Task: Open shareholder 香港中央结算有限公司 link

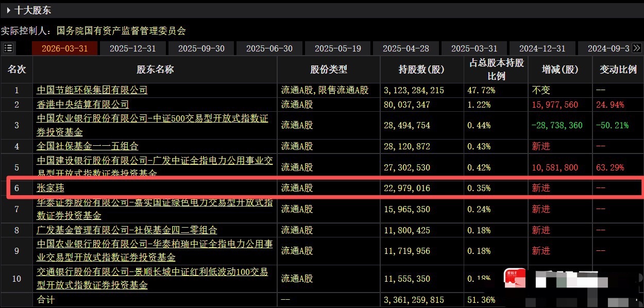Action: pos(83,105)
